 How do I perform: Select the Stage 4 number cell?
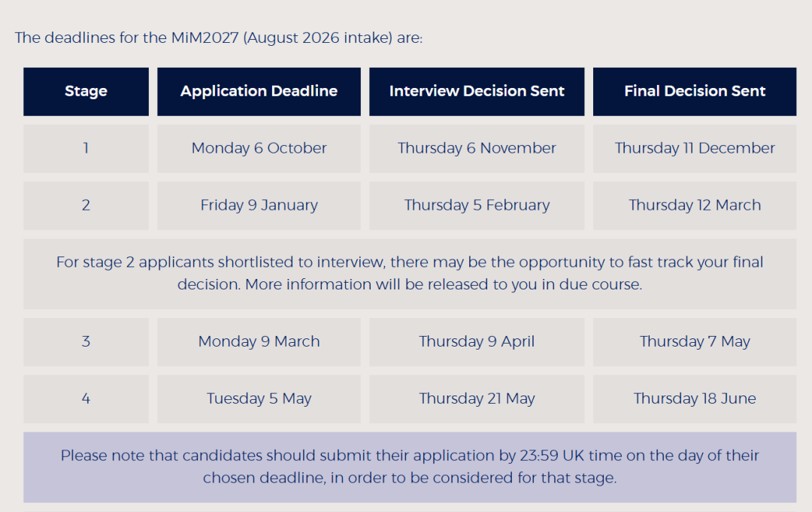click(x=86, y=398)
